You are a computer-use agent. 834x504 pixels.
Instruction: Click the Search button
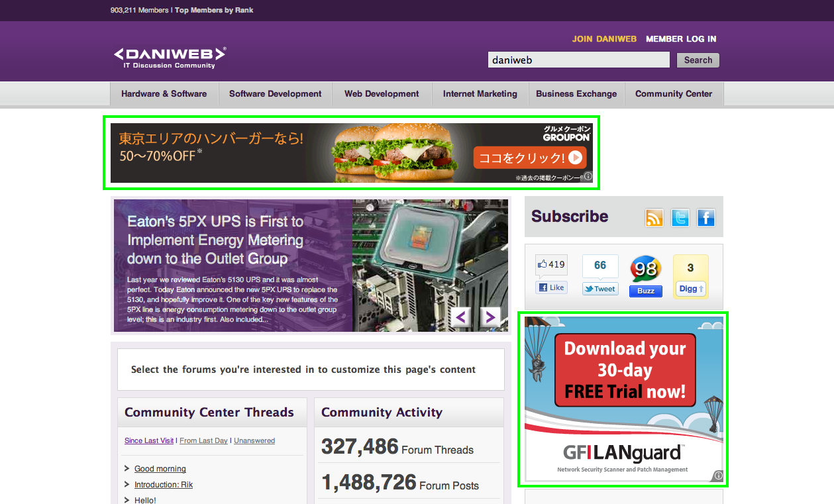[698, 60]
